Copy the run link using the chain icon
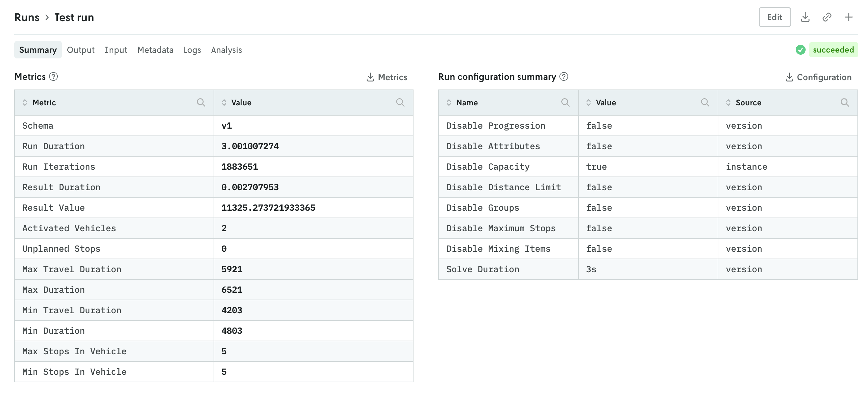The image size is (868, 399). [827, 17]
